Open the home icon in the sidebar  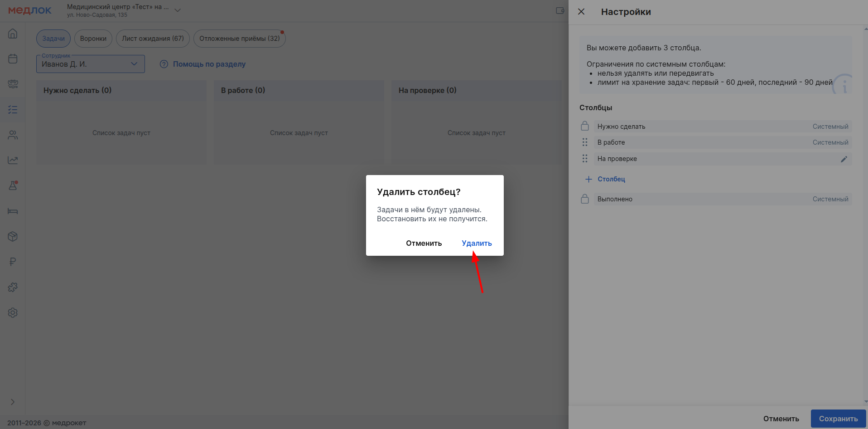point(13,34)
